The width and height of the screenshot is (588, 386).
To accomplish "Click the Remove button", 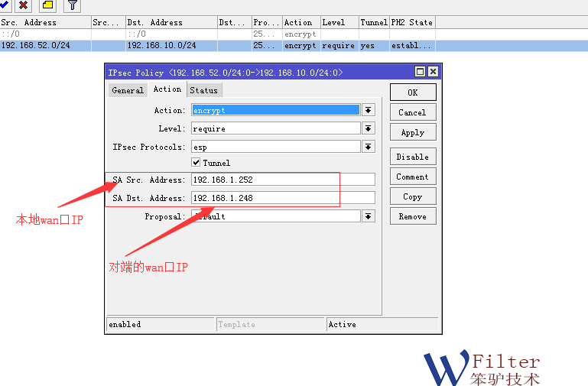I will tap(413, 216).
